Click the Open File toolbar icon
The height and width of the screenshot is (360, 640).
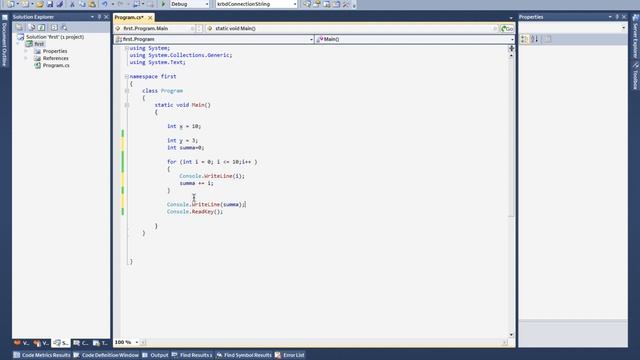tap(40, 4)
